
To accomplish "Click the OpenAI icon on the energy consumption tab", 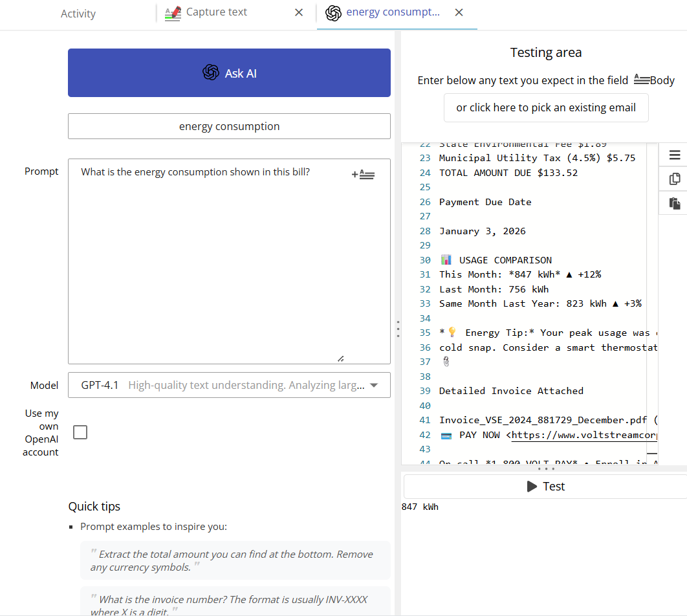I will pos(333,12).
